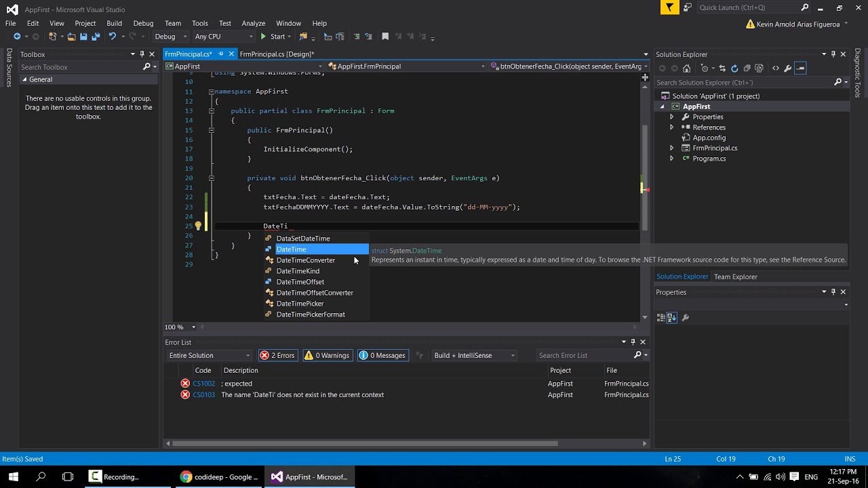This screenshot has width=868, height=488.
Task: Open the Data Sources side tab
Action: (x=9, y=68)
